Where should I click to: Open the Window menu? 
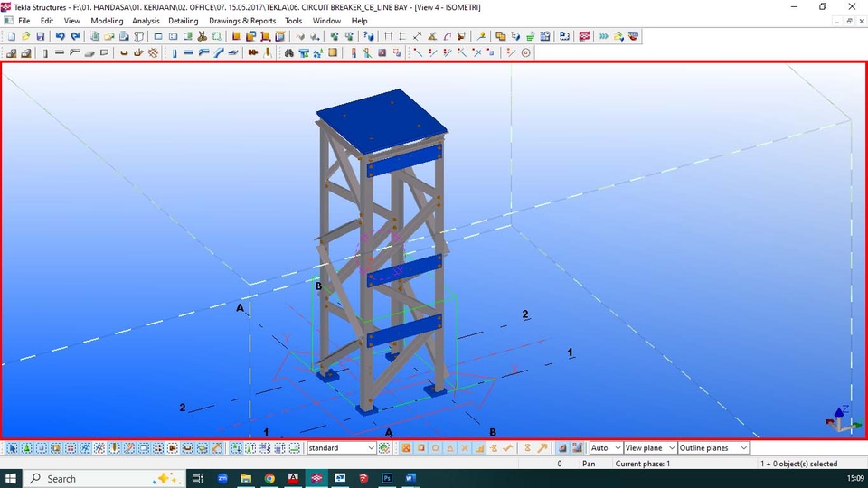point(326,21)
